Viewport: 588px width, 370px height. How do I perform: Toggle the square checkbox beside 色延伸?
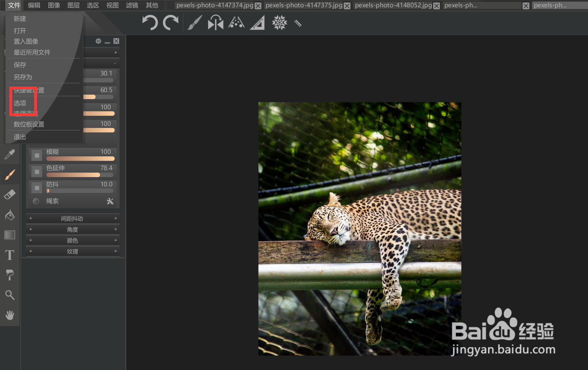[37, 171]
